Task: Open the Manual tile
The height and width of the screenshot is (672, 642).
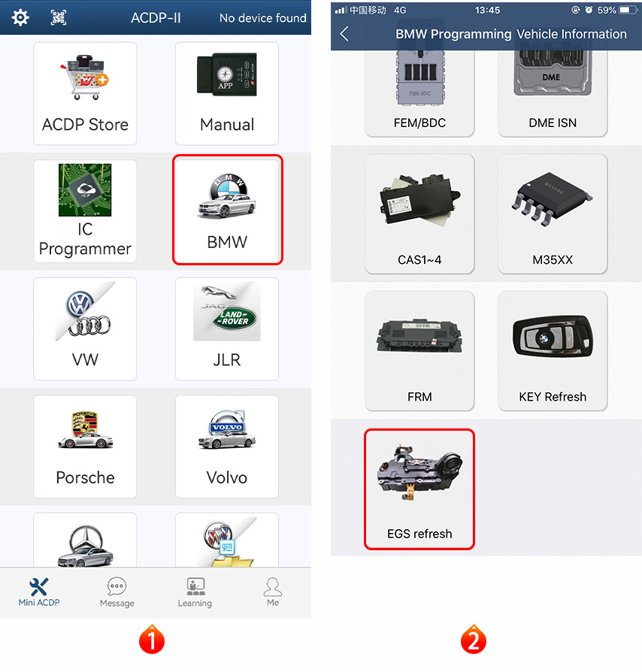Action: click(x=227, y=93)
